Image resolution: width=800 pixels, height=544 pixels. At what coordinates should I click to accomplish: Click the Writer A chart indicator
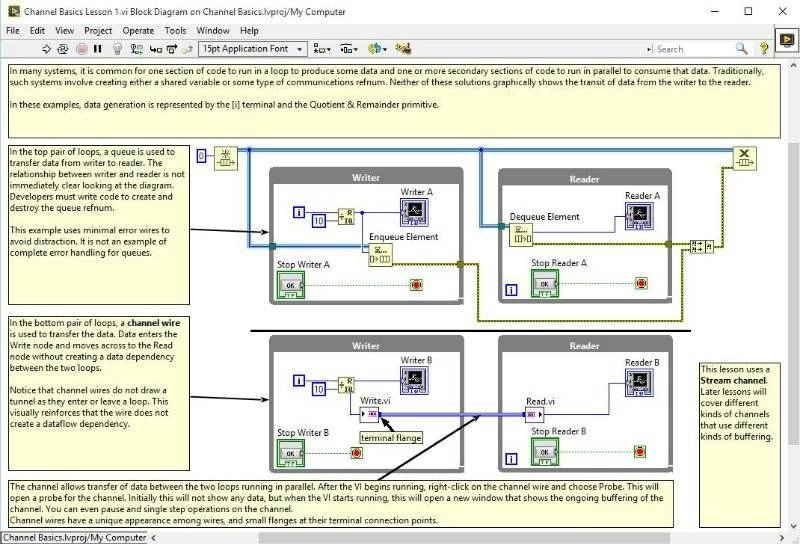point(414,213)
